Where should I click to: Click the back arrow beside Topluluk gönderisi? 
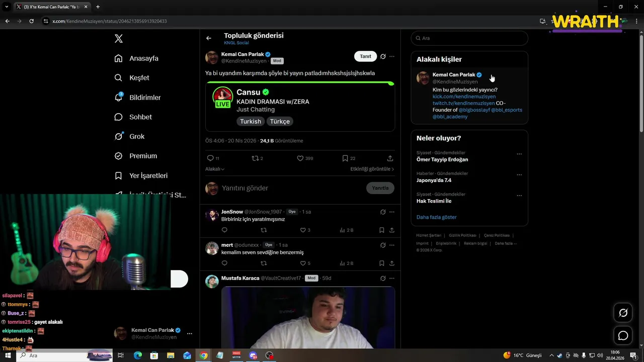click(x=209, y=38)
